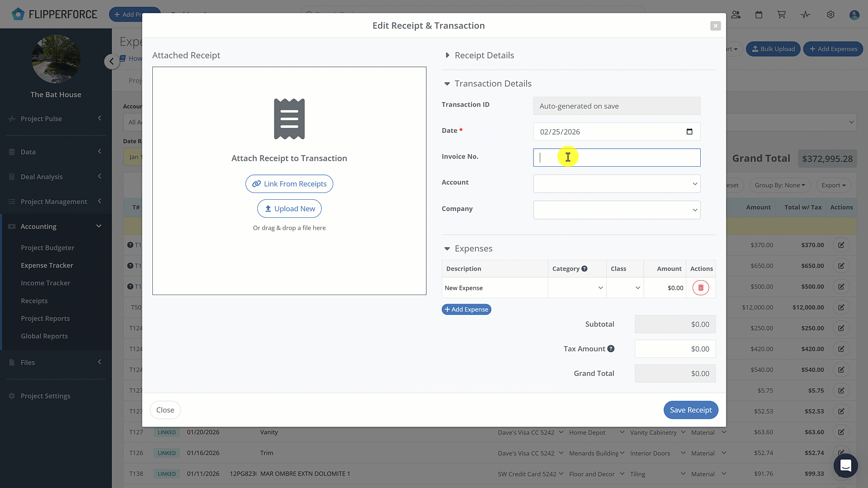Image resolution: width=868 pixels, height=488 pixels.
Task: Open the Company dropdown
Action: pyautogui.click(x=617, y=210)
